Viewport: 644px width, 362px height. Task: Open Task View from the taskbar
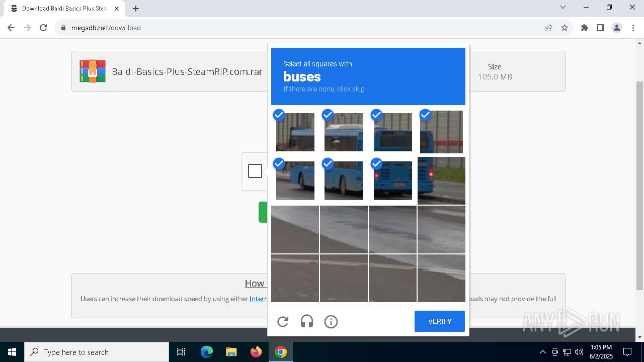pyautogui.click(x=181, y=352)
